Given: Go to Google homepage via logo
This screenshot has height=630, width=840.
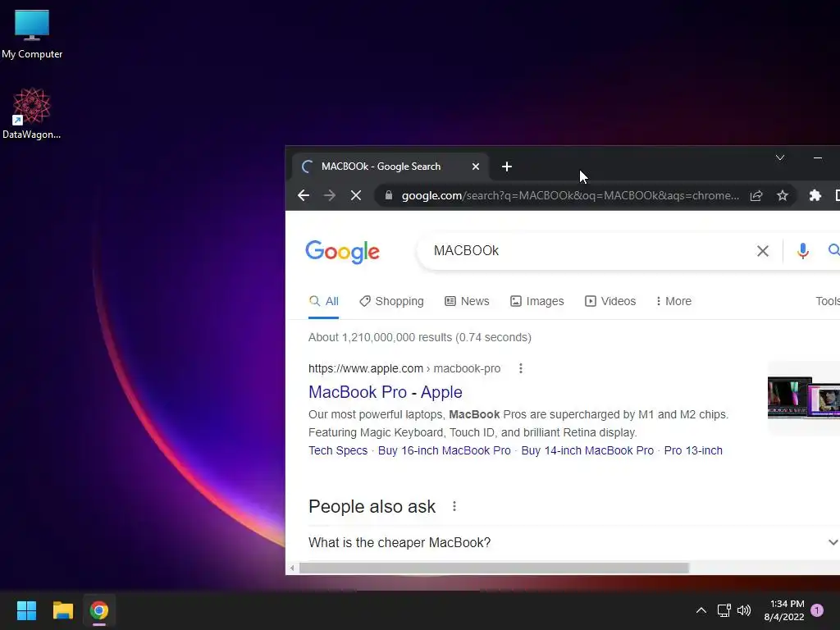Looking at the screenshot, I should (342, 252).
